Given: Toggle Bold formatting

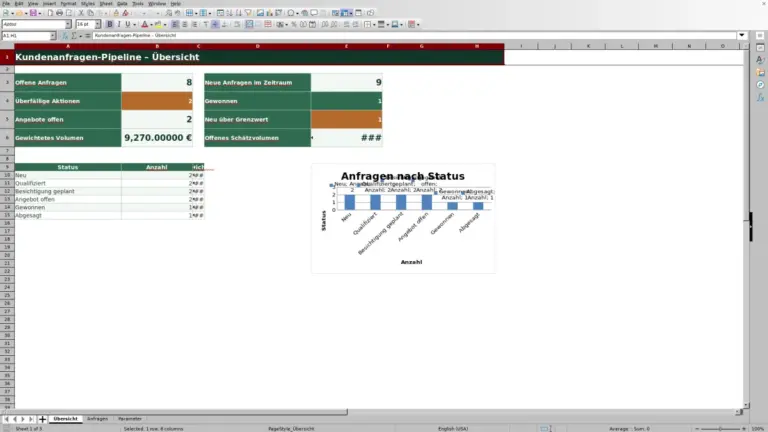Looking at the screenshot, I should pos(110,24).
